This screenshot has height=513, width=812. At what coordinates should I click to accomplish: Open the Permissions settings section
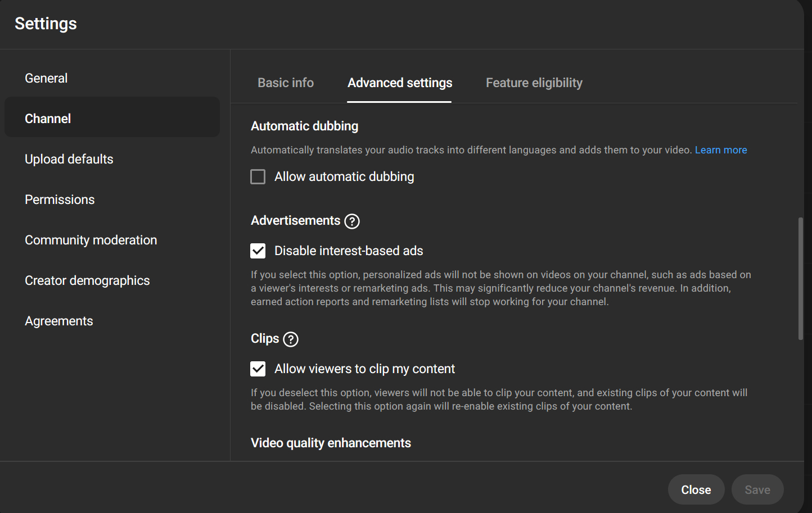60,200
